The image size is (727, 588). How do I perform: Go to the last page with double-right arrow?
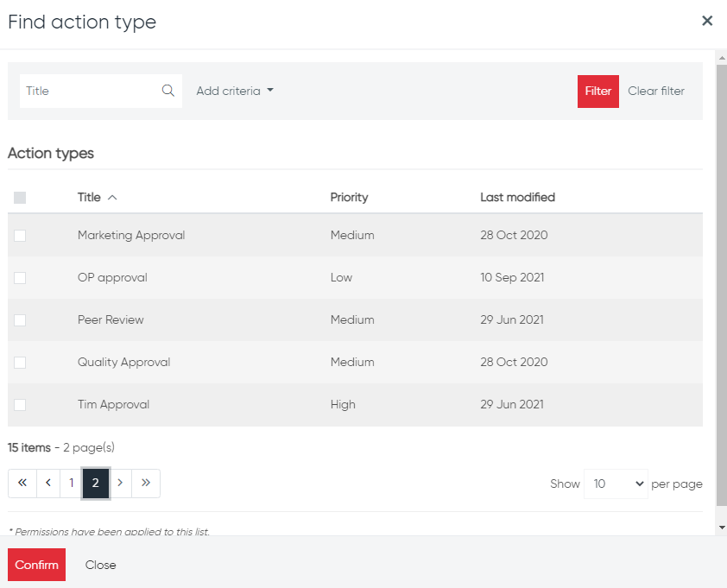click(x=146, y=484)
